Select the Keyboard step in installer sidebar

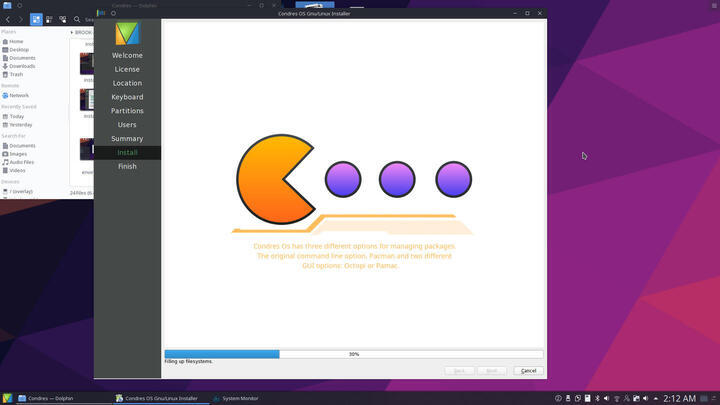click(127, 97)
